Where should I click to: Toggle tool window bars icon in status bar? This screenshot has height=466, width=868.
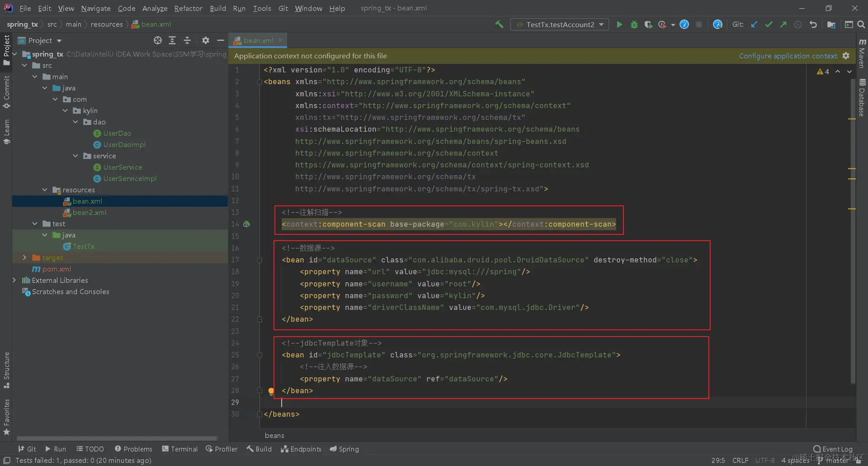(7, 460)
